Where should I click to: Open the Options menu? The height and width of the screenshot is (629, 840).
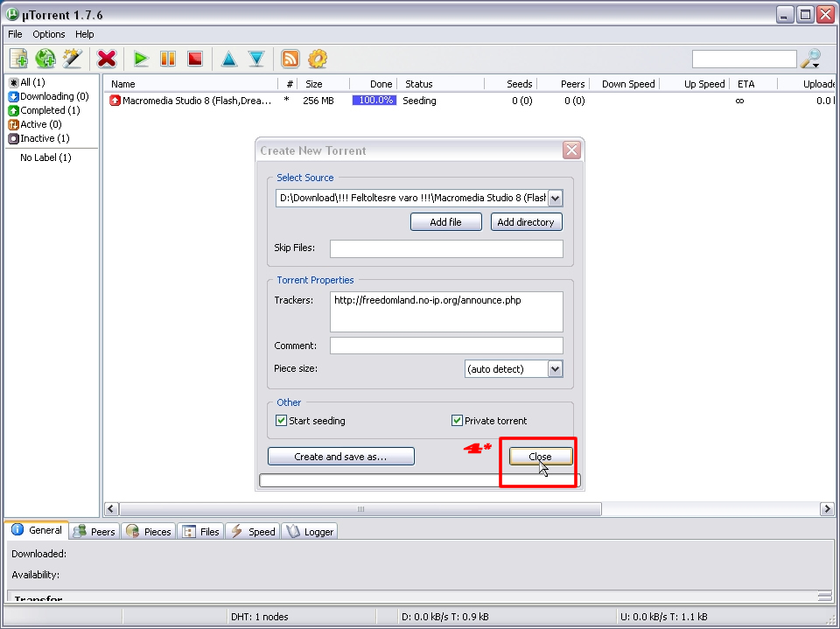pos(49,34)
